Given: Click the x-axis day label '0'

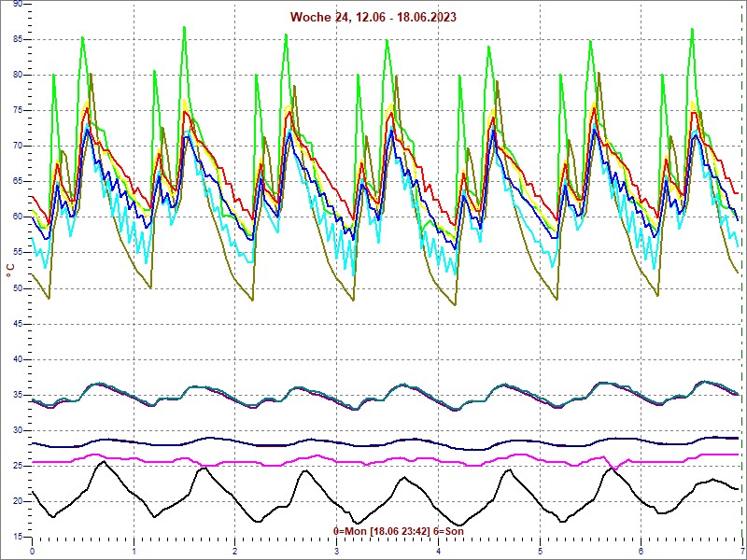Looking at the screenshot, I should pos(33,553).
